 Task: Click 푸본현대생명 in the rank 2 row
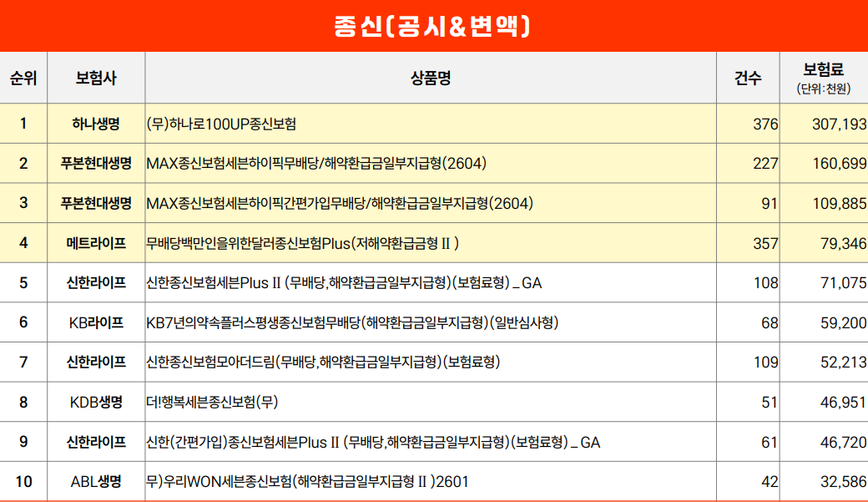96,164
